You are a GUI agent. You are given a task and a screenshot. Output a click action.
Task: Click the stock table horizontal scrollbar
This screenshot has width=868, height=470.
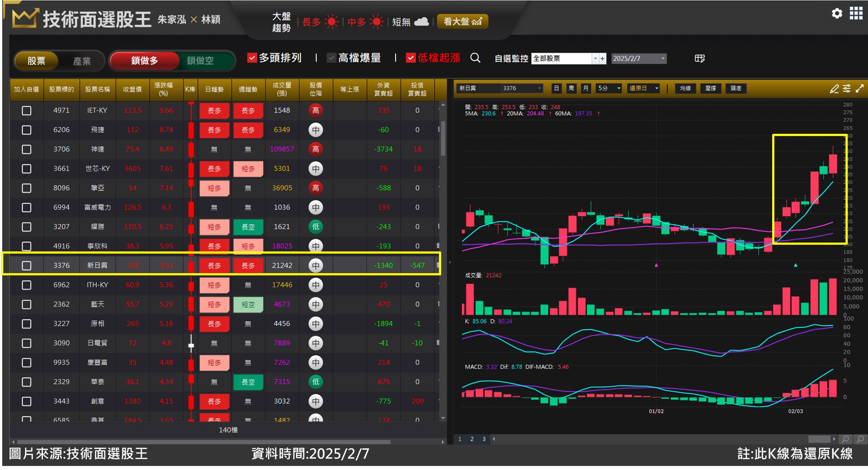(204, 442)
